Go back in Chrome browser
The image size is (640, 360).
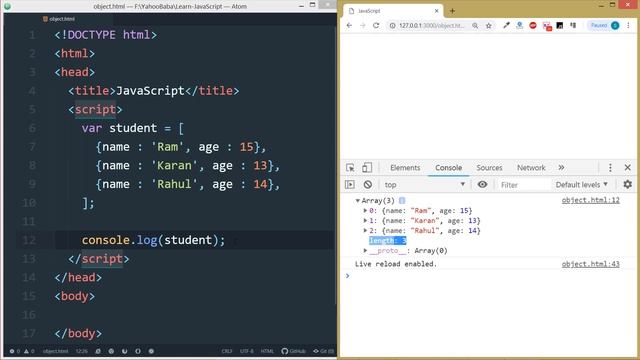[349, 25]
